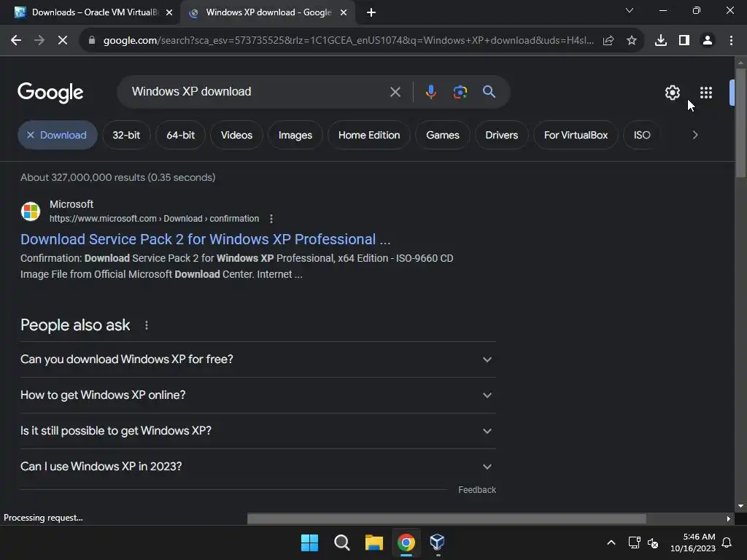Expand 'Can you download Windows XP for free?'
Image resolution: width=747 pixels, height=560 pixels.
pyautogui.click(x=258, y=359)
